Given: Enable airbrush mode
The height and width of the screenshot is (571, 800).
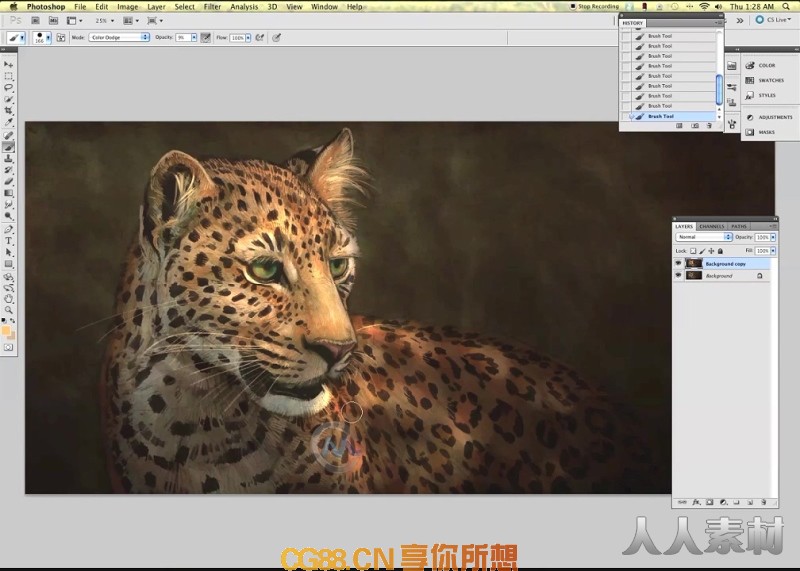Looking at the screenshot, I should 260,38.
